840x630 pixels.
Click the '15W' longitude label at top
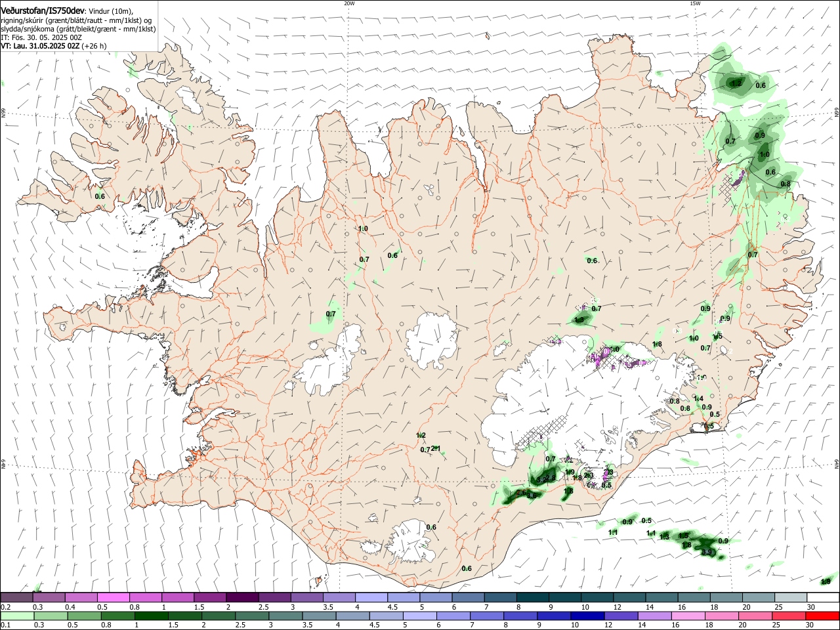tap(695, 3)
